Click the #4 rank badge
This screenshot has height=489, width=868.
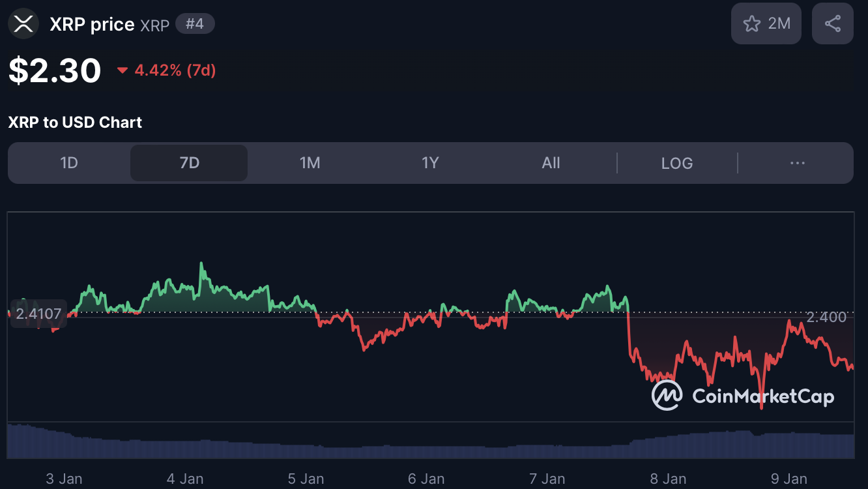195,24
